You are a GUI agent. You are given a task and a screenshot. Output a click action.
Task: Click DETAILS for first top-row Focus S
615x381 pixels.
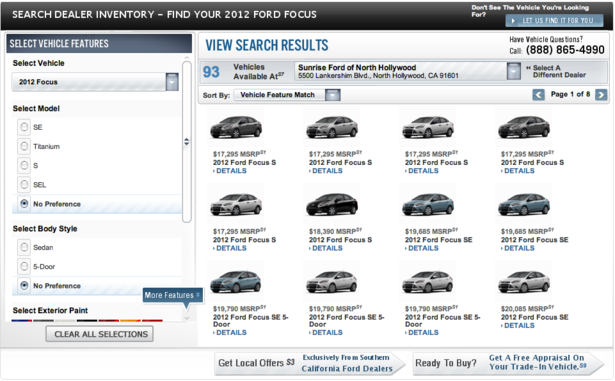pos(230,171)
